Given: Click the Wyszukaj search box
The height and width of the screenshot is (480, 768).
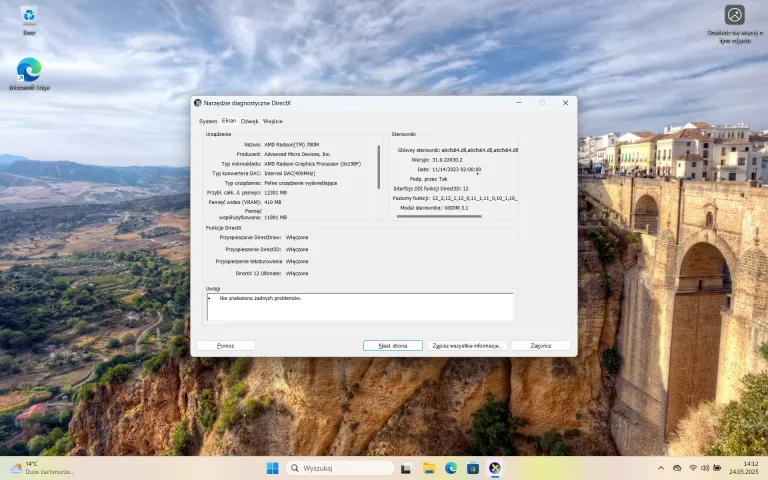Looking at the screenshot, I should pos(340,468).
